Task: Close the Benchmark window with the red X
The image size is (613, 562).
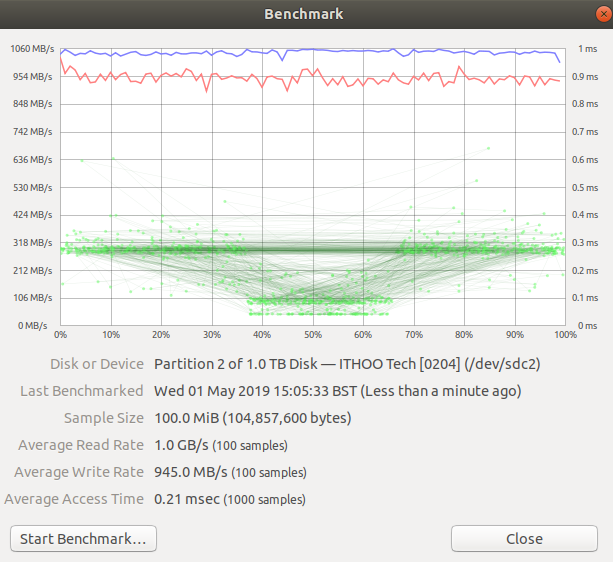Action: pos(604,14)
